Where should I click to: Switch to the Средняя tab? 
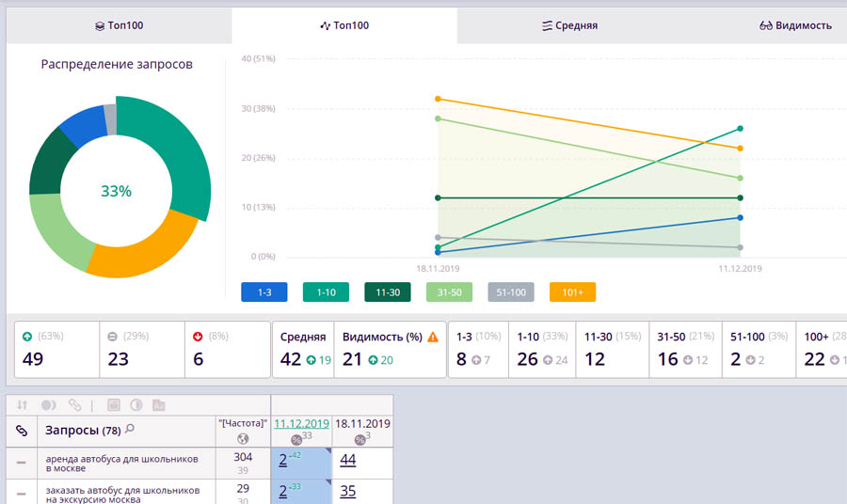coord(569,25)
